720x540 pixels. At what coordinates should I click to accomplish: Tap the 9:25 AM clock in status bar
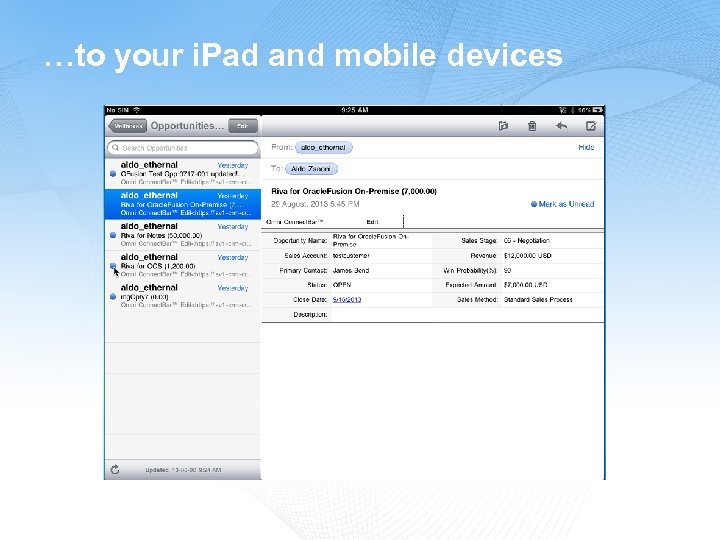click(x=354, y=110)
